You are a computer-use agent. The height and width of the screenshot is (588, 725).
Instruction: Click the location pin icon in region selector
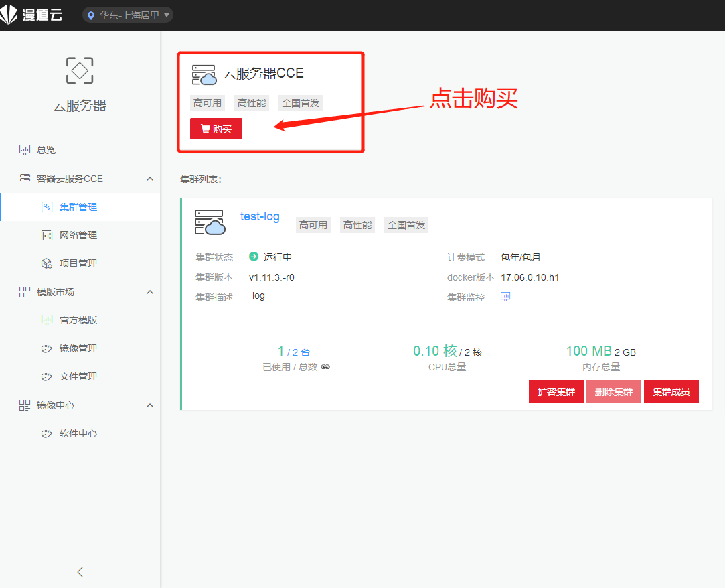tap(91, 15)
